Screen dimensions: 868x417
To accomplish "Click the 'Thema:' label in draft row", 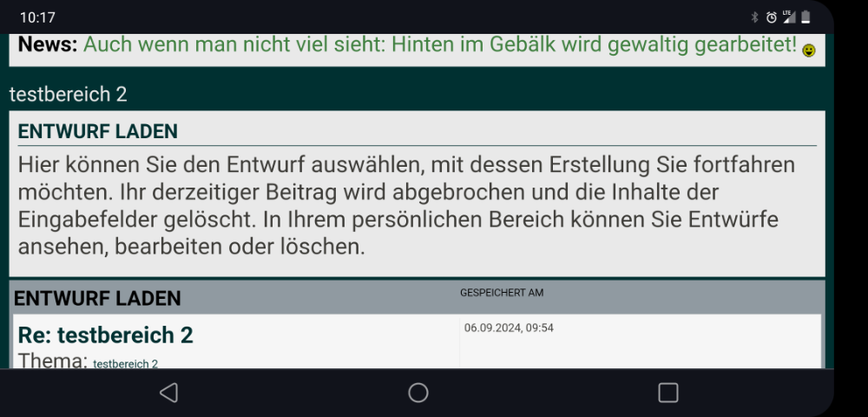I will 53,361.
